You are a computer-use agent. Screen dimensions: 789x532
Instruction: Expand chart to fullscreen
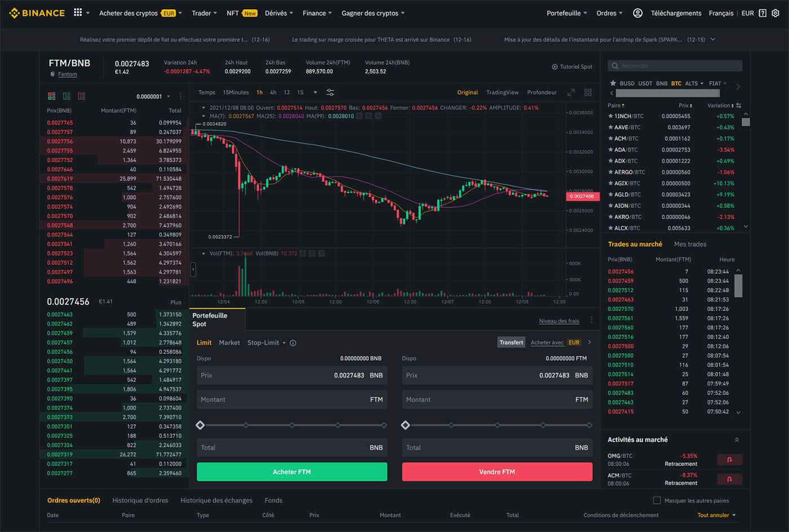pyautogui.click(x=571, y=92)
